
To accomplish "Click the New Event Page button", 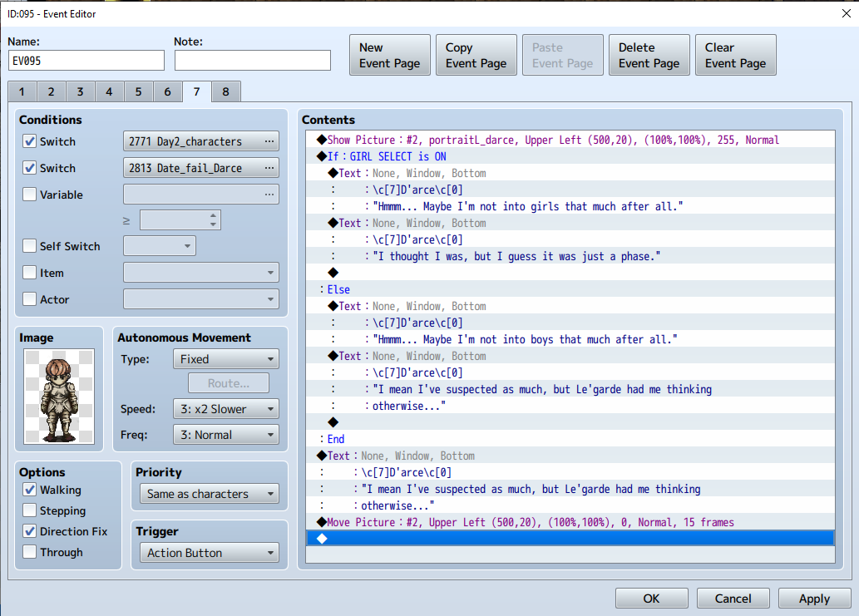I will tap(389, 56).
